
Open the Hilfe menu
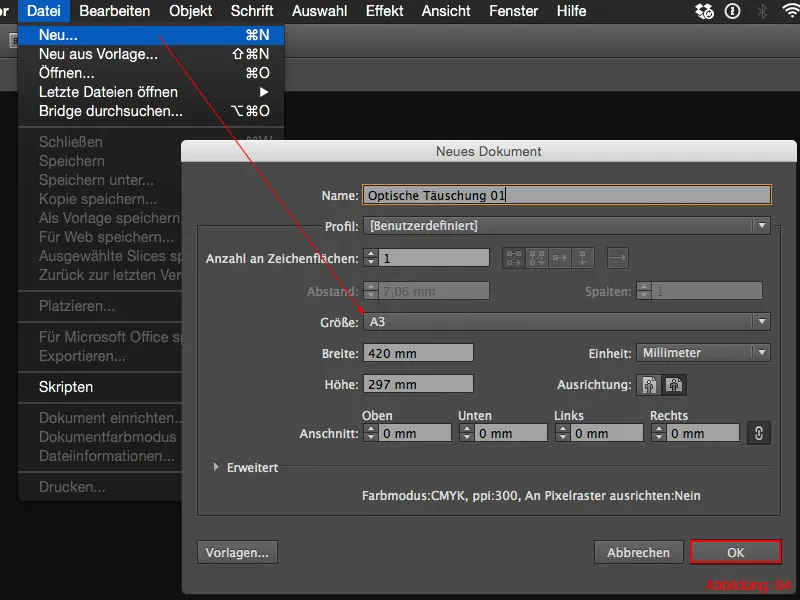(x=571, y=11)
